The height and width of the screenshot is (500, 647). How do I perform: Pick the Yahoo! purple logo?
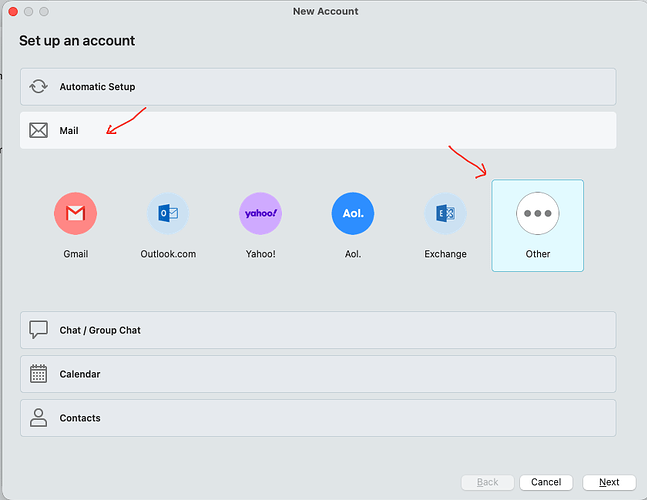pos(260,213)
